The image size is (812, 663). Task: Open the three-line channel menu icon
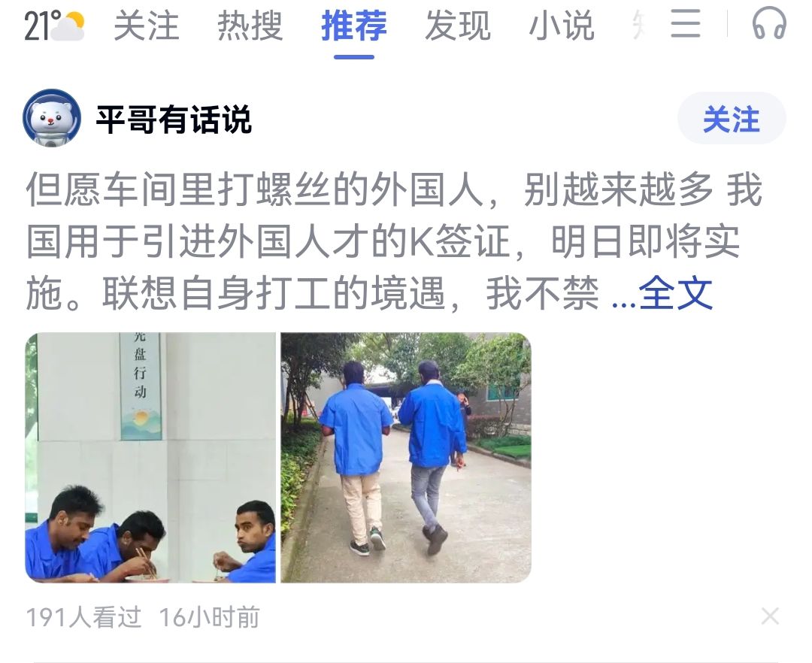click(x=686, y=24)
